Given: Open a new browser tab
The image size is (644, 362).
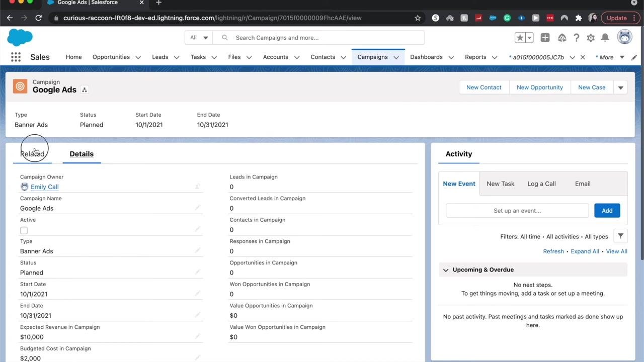Looking at the screenshot, I should point(158,3).
